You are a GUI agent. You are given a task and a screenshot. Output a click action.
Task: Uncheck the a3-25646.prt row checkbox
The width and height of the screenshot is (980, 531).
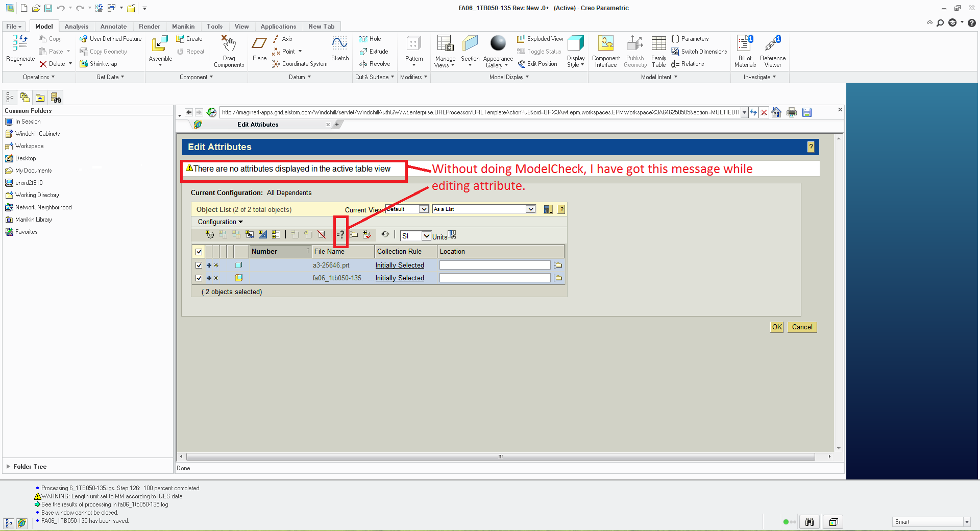point(199,265)
